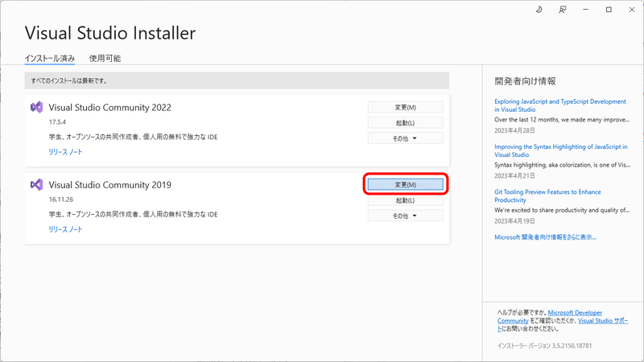
Task: Click 起動(L) for Visual Studio Community 2019
Action: point(406,200)
